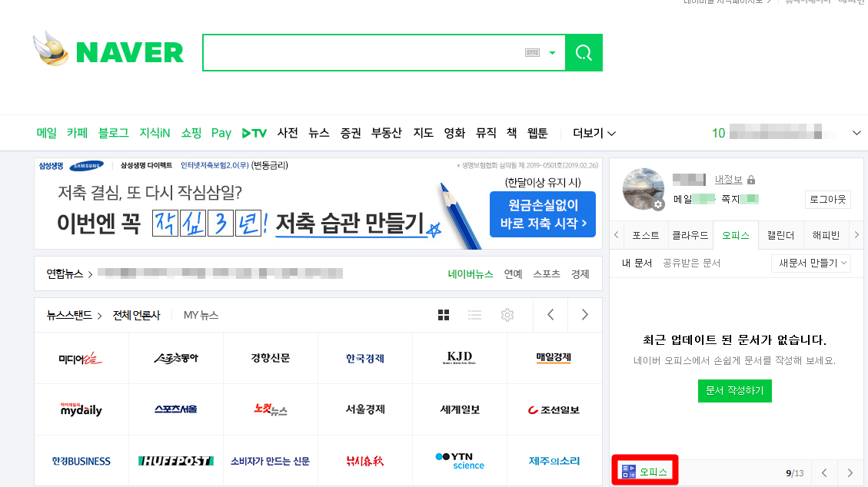Open the 조선일보 publisher tile
Screen dimensions: 868x487
tap(554, 409)
